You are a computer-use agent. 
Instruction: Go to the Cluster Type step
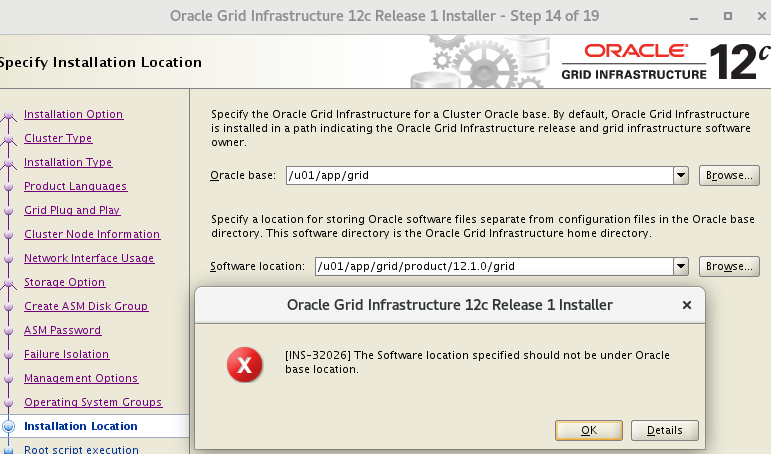coord(58,138)
